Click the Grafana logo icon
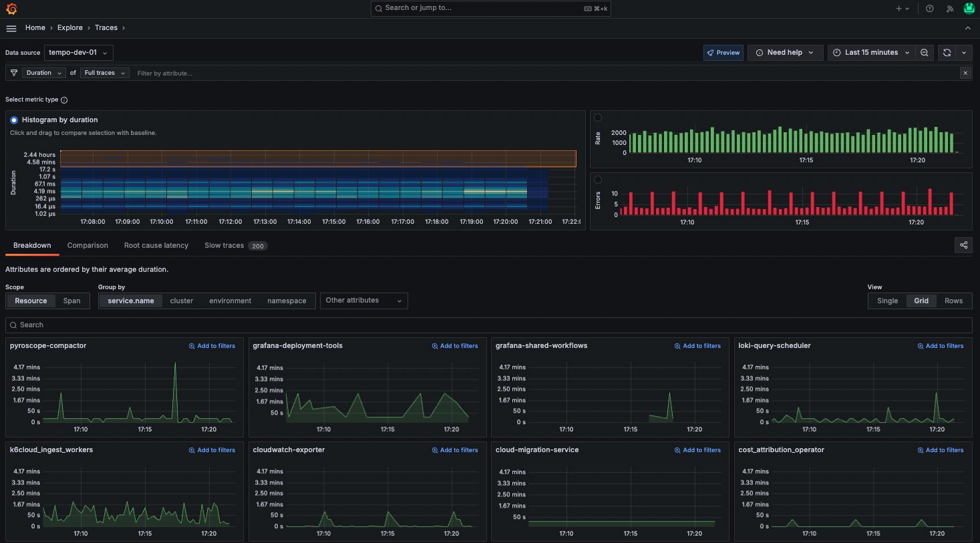This screenshot has height=543, width=980. pyautogui.click(x=11, y=9)
